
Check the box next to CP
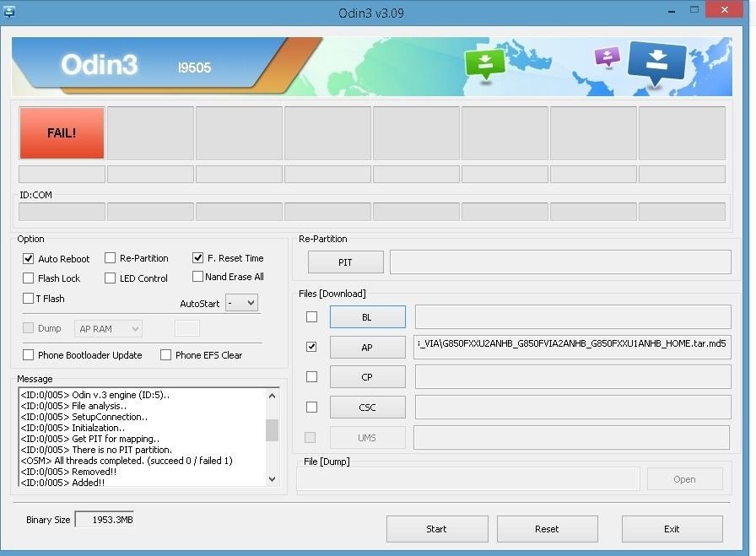tap(312, 376)
